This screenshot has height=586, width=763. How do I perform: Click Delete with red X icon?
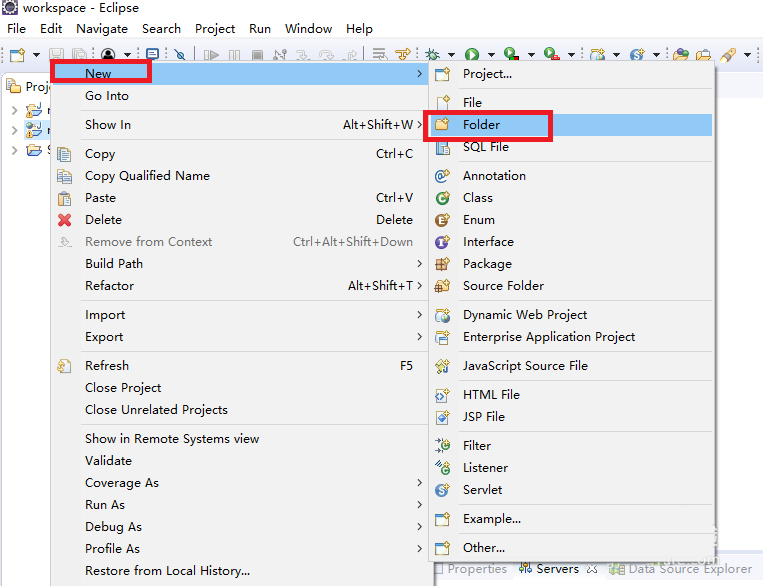point(239,220)
